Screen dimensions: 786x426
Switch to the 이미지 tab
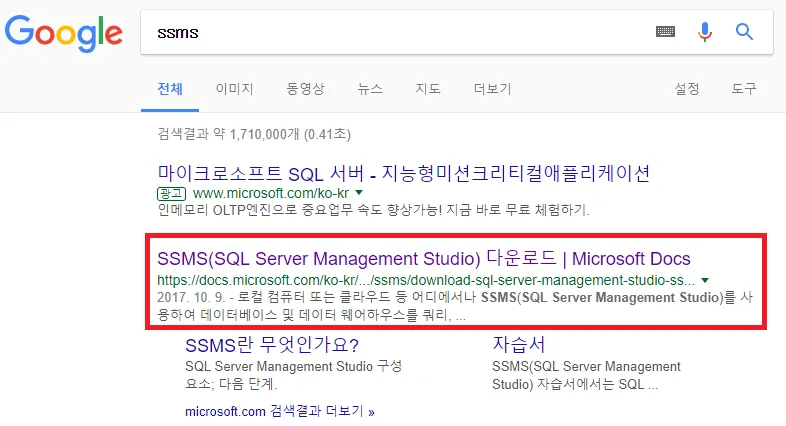tap(234, 89)
